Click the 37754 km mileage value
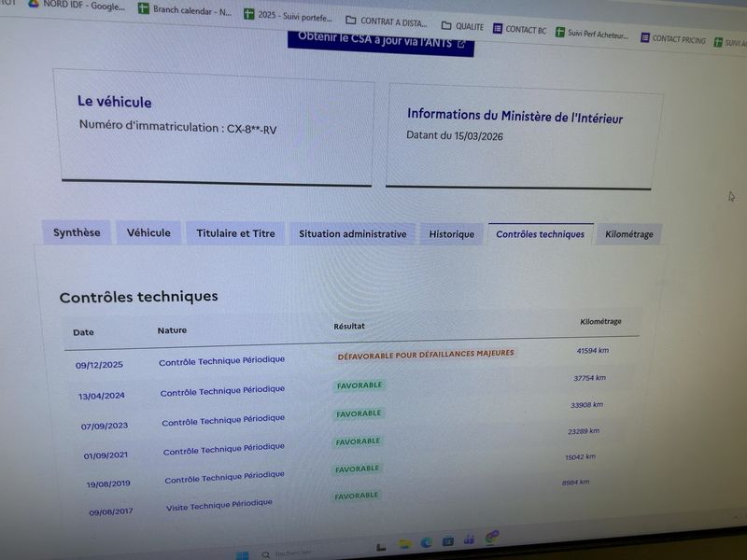Viewport: 747px width, 560px height. pos(590,378)
